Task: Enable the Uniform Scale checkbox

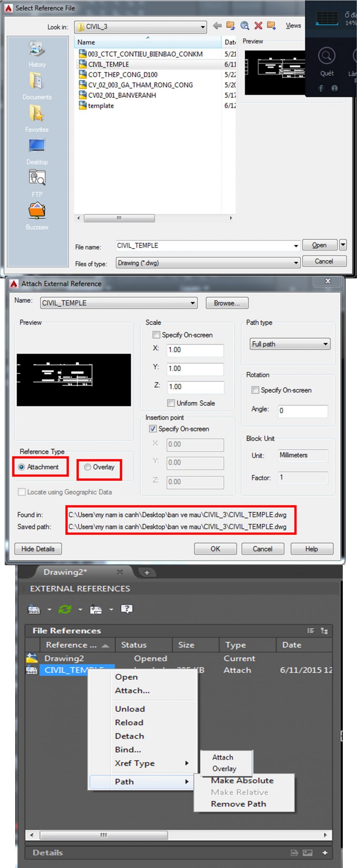Action: [x=171, y=403]
